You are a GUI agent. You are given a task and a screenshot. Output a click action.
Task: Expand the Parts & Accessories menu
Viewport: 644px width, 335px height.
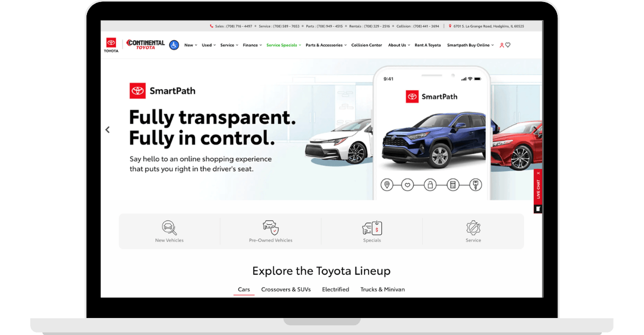[326, 45]
